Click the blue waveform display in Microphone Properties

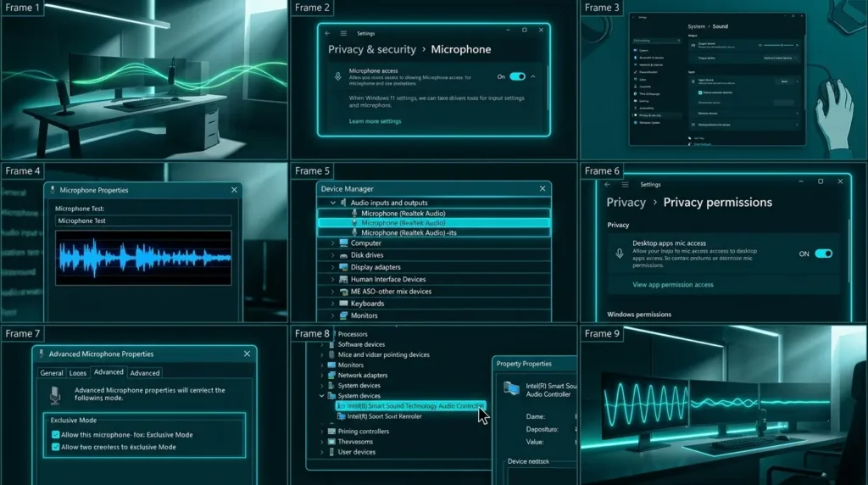point(143,258)
